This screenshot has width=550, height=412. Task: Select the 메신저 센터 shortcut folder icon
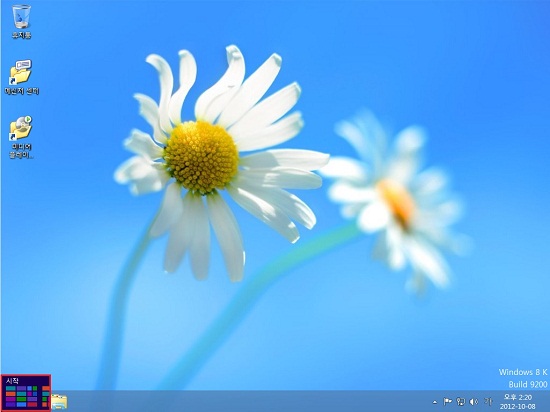coord(21,72)
